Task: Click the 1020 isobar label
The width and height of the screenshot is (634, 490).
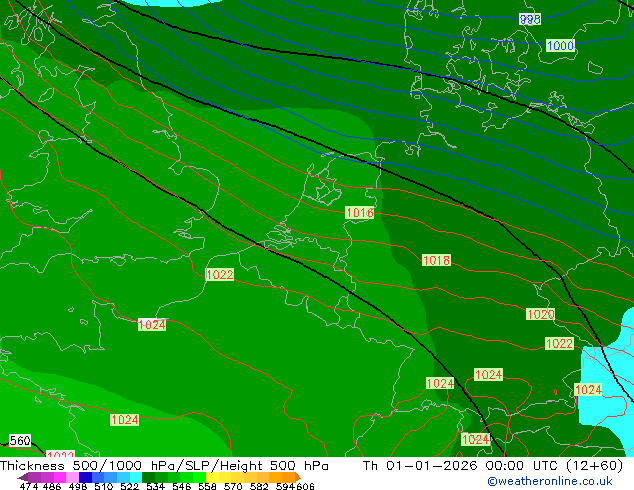Action: 540,314
